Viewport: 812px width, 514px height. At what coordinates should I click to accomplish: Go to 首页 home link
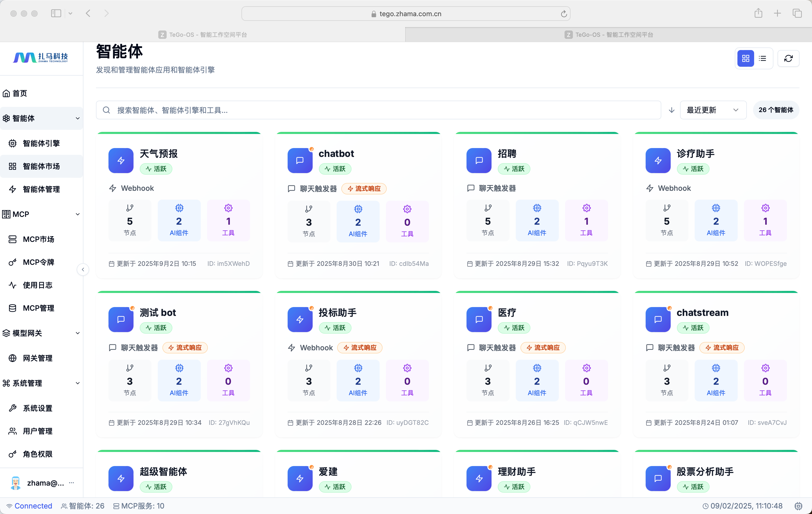(x=20, y=93)
